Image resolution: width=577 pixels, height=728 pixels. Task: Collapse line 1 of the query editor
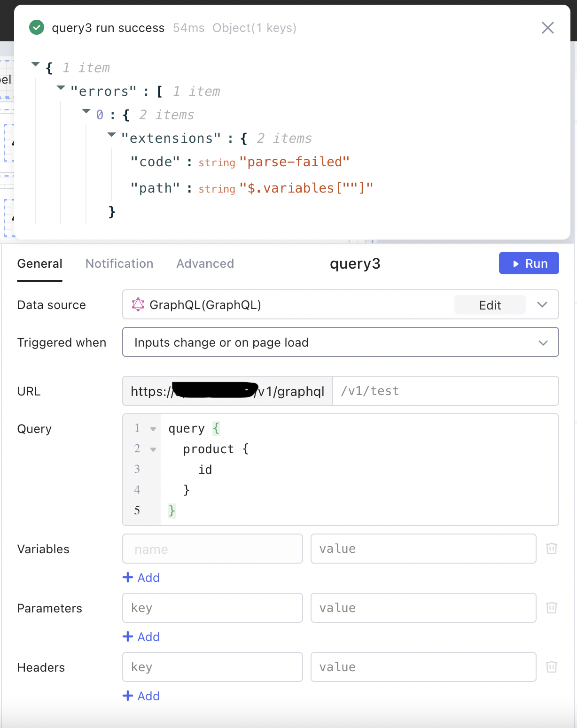[x=153, y=428]
